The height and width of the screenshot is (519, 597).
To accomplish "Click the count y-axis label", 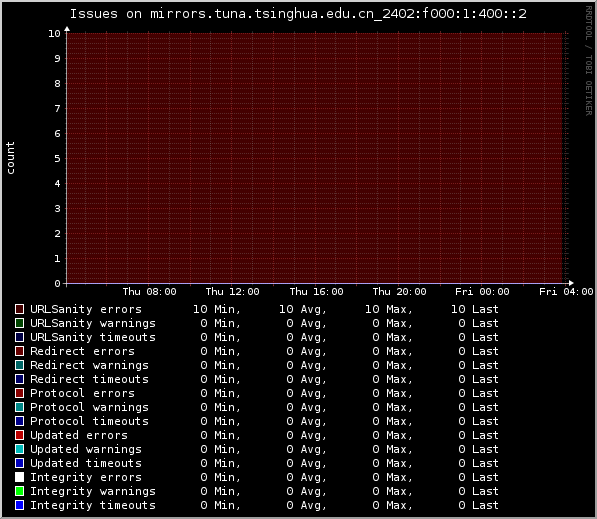I will click(10, 158).
